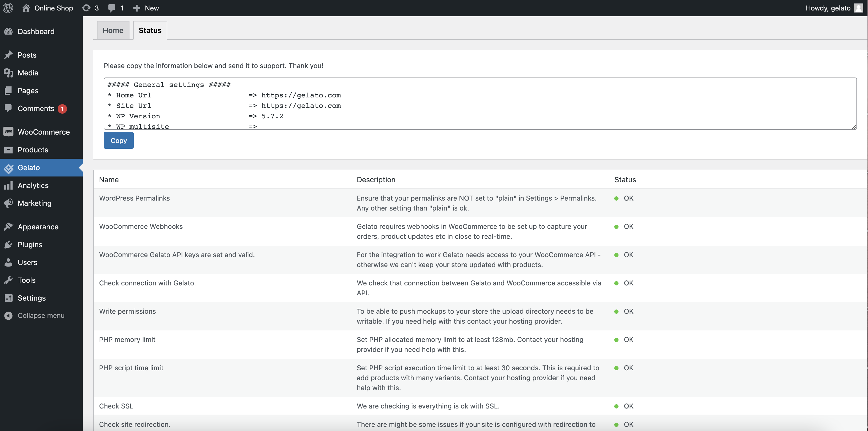Select the WordPress Permalinks row name
868x431 pixels.
click(134, 198)
